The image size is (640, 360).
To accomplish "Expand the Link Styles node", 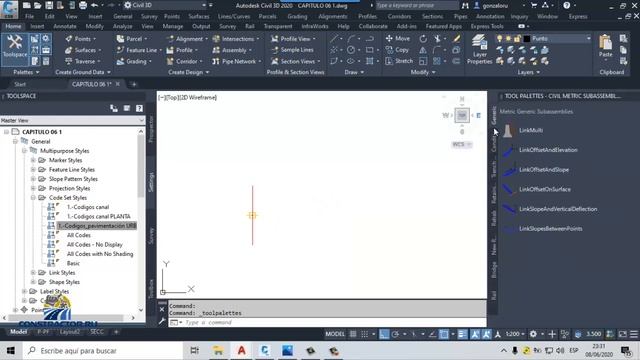I will 33,272.
